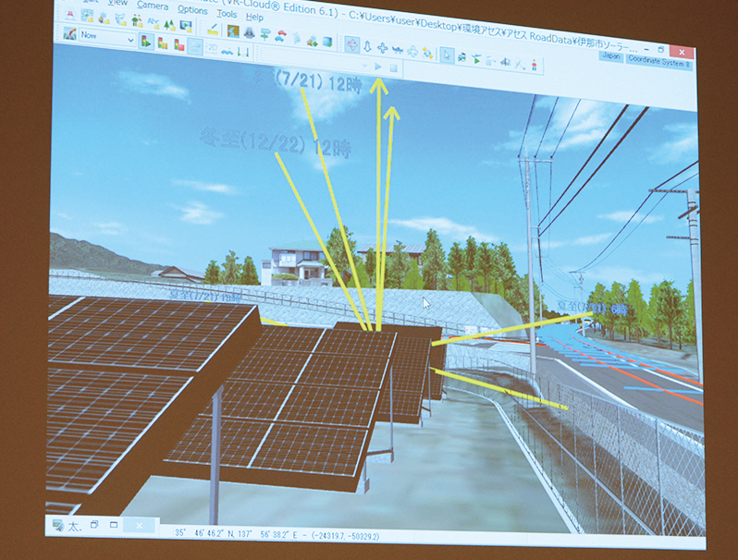Click the script play button
The image size is (738, 560).
(x=378, y=67)
